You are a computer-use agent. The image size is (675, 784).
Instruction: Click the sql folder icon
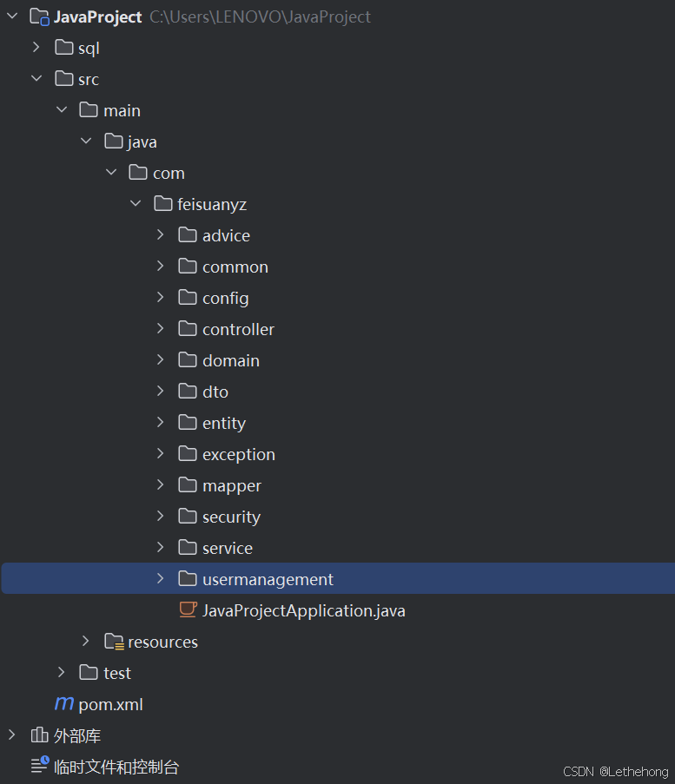point(63,48)
